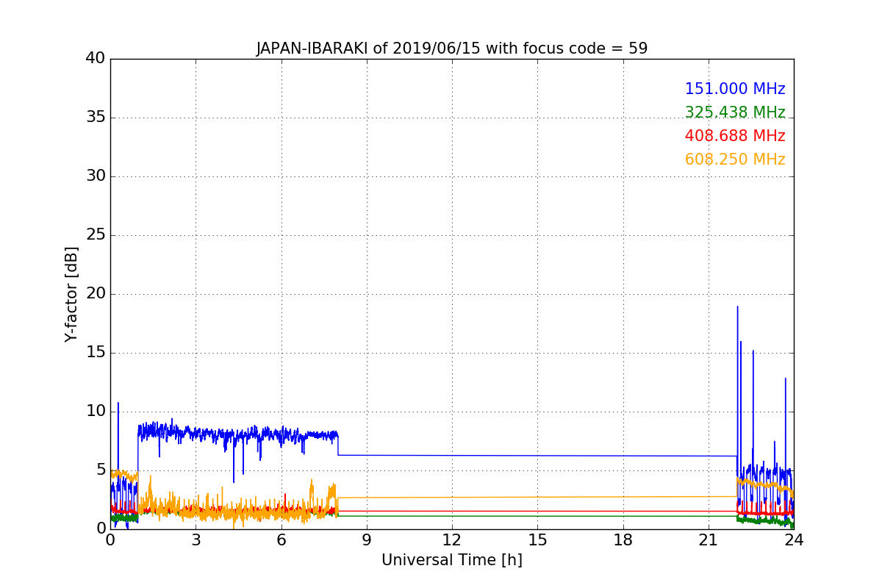Click the y-axis tick label 10
882x588 pixels.
[x=96, y=411]
